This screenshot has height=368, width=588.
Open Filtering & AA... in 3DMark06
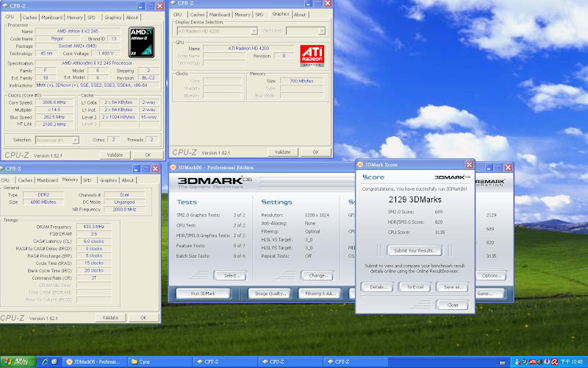pyautogui.click(x=320, y=293)
